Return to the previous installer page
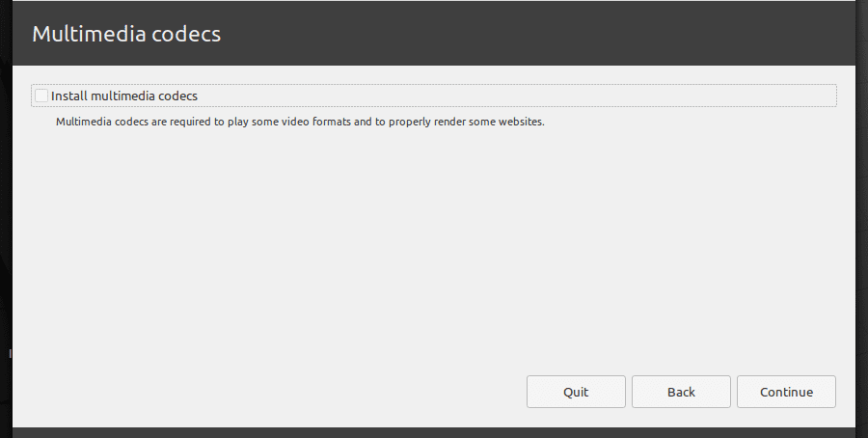This screenshot has height=438, width=868. click(x=681, y=392)
